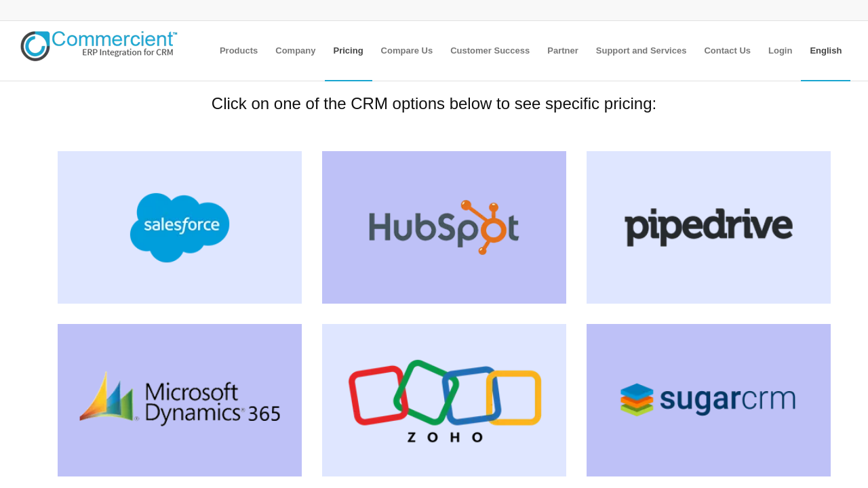Open HubSpot pricing via its logo
868x488 pixels.
(x=444, y=227)
